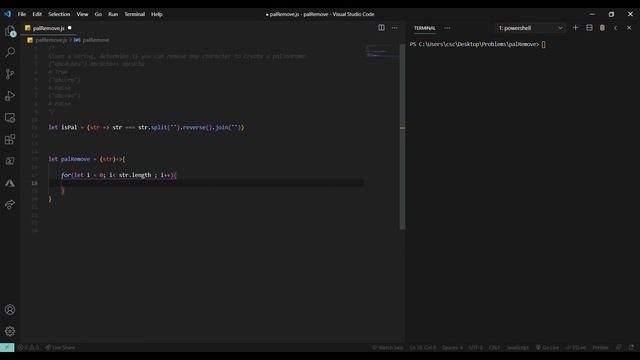The image size is (640, 360).
Task: Open the Help menu
Action: click(x=157, y=14)
